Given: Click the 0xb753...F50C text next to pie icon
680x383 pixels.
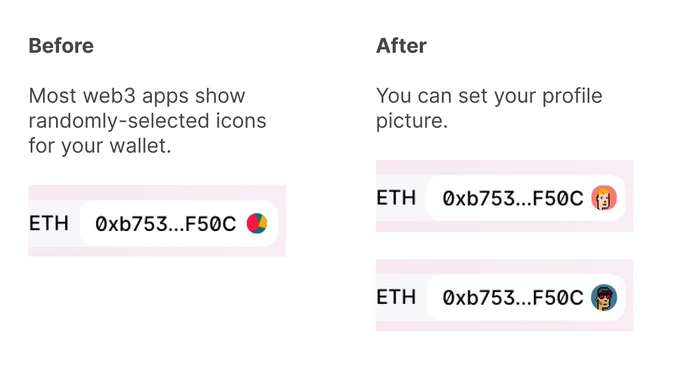Looking at the screenshot, I should click(166, 224).
